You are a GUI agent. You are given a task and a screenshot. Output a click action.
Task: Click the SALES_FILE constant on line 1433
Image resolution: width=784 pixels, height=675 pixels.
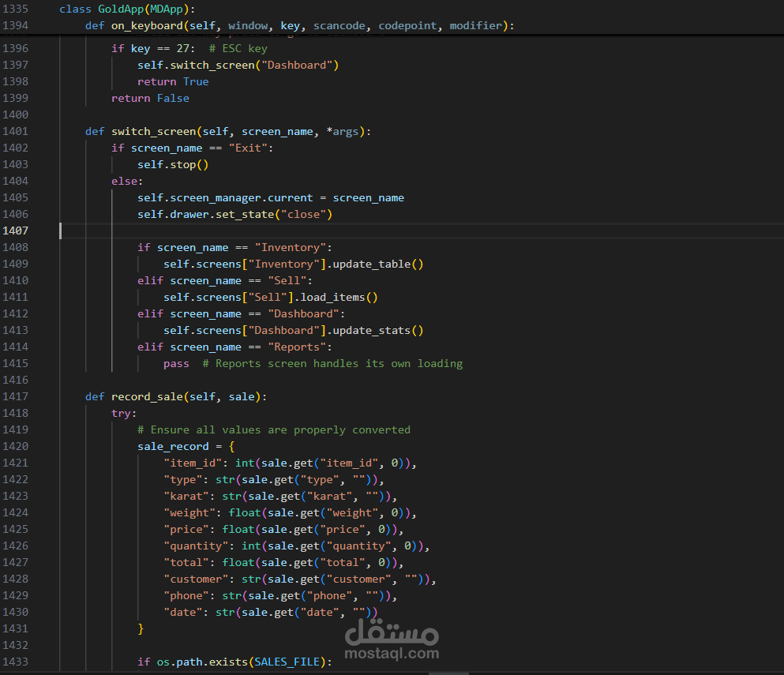pos(287,662)
